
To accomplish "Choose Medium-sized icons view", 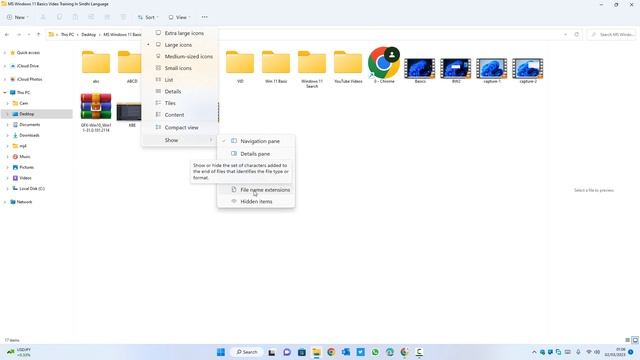I will (180, 56).
